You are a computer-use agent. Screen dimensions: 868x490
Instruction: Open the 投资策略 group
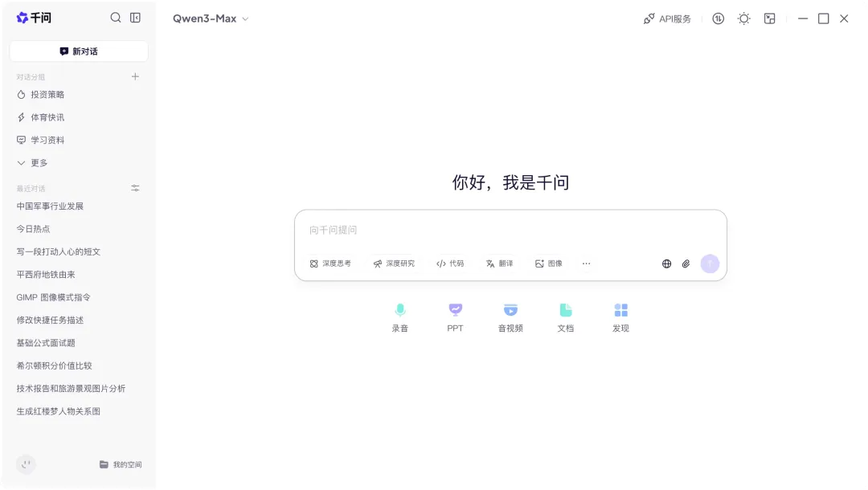tap(40, 95)
